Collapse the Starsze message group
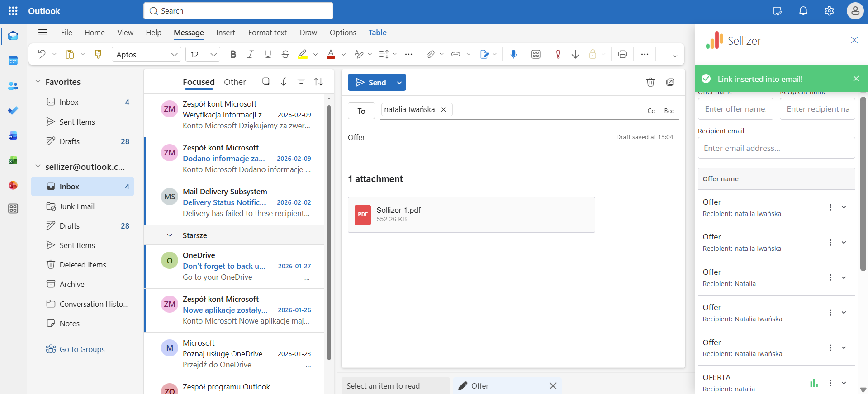This screenshot has height=394, width=868. coord(170,235)
